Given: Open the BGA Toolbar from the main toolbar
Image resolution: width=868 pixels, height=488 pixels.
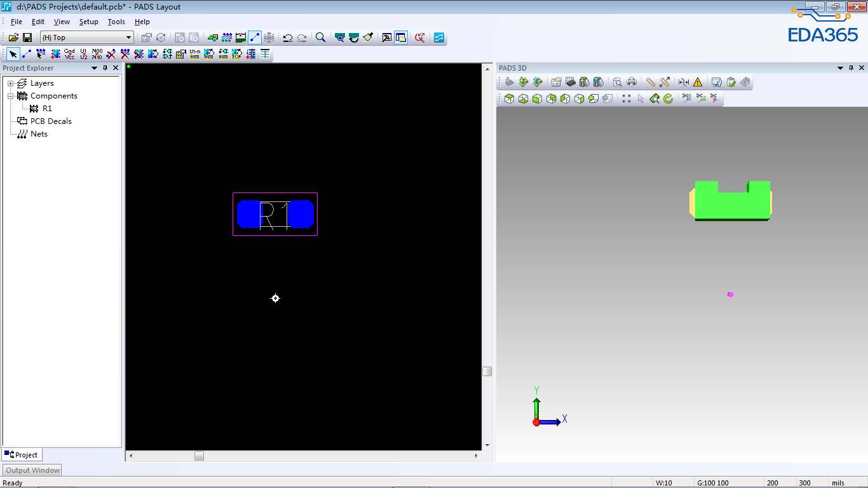Looking at the screenshot, I should click(269, 37).
